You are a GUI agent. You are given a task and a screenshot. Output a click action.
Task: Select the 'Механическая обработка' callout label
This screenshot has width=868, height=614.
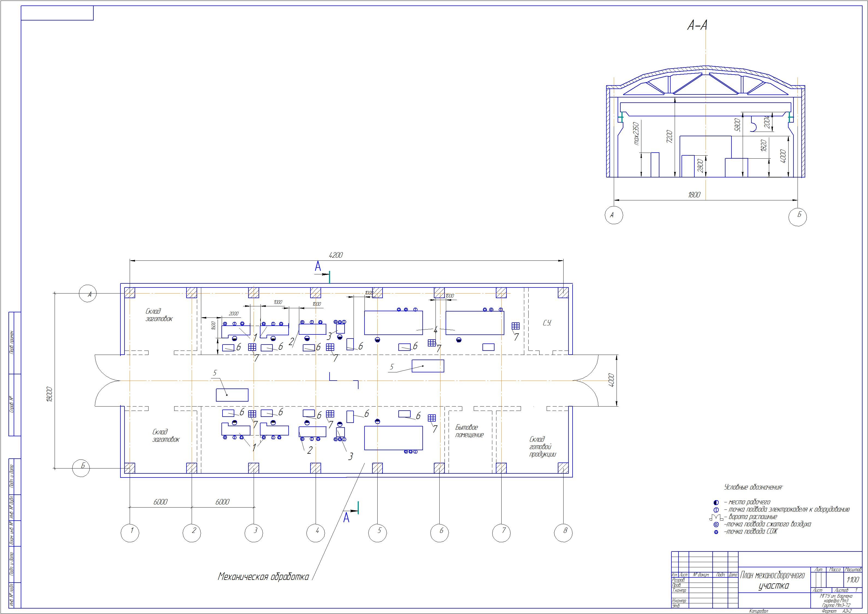click(x=263, y=577)
